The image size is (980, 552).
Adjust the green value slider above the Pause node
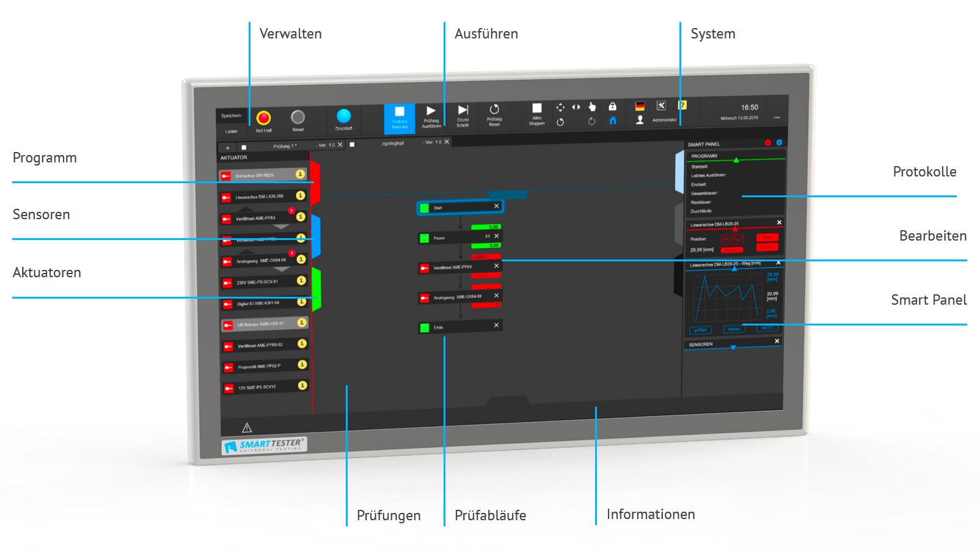pos(486,227)
